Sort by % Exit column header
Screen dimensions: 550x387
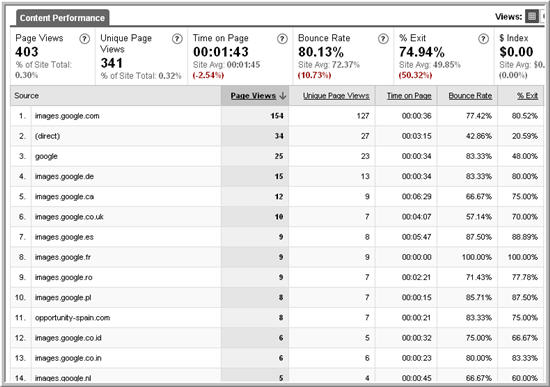click(527, 96)
